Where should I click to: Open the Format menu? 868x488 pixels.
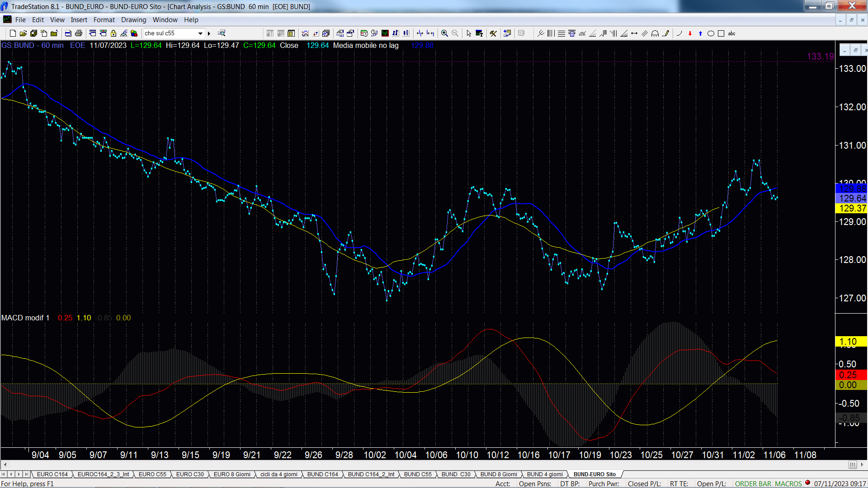point(104,20)
